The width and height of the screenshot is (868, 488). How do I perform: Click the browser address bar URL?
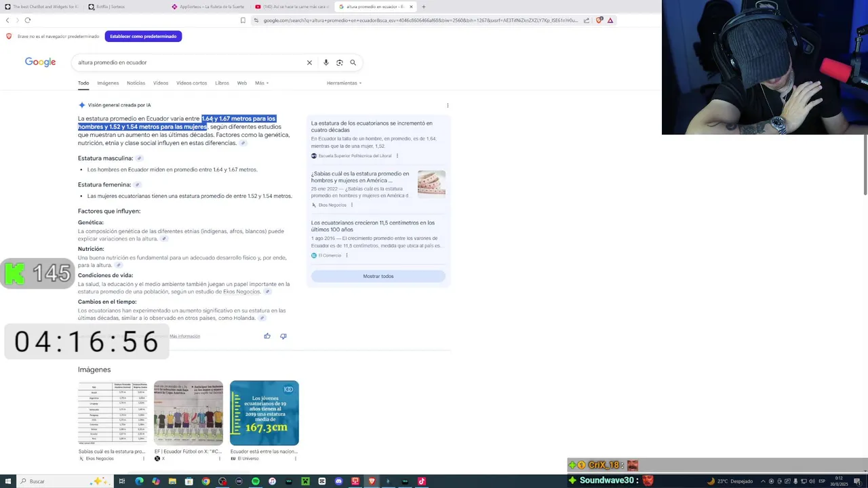tap(420, 20)
